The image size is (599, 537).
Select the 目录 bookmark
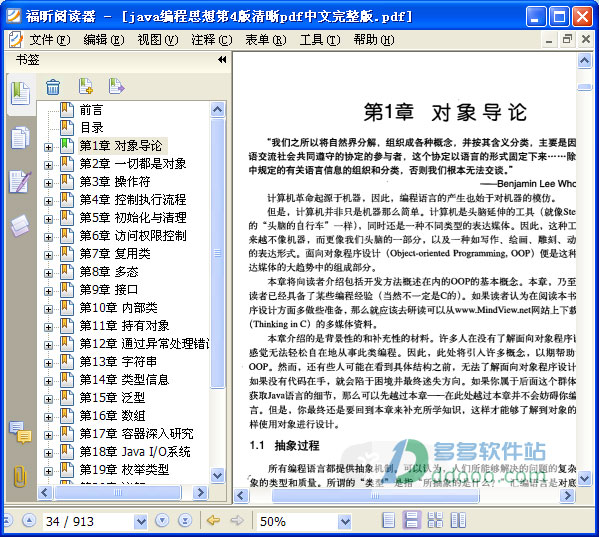point(92,128)
